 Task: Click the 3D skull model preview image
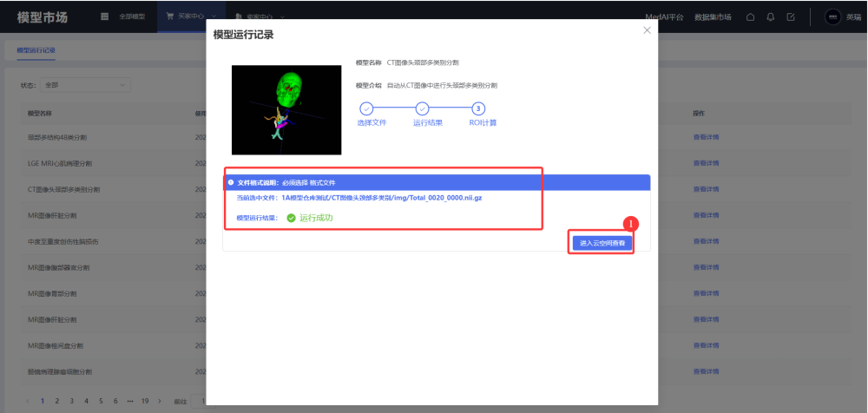[286, 109]
